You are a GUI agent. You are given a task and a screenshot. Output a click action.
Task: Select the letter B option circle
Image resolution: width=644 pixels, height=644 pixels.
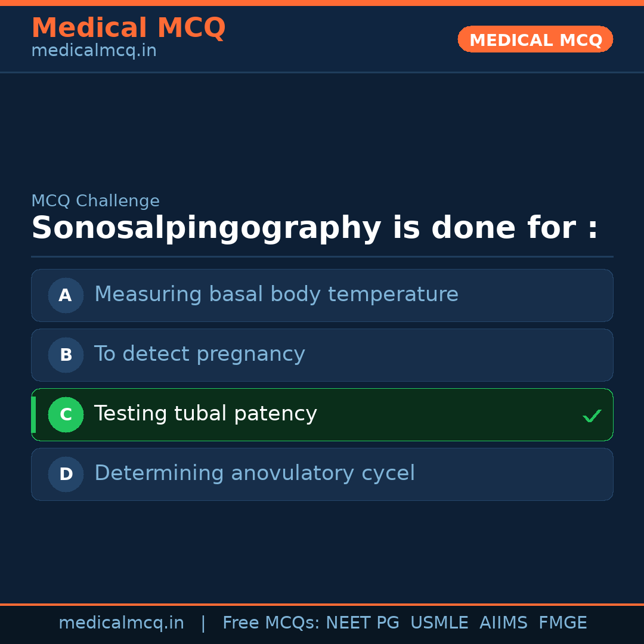click(x=66, y=355)
